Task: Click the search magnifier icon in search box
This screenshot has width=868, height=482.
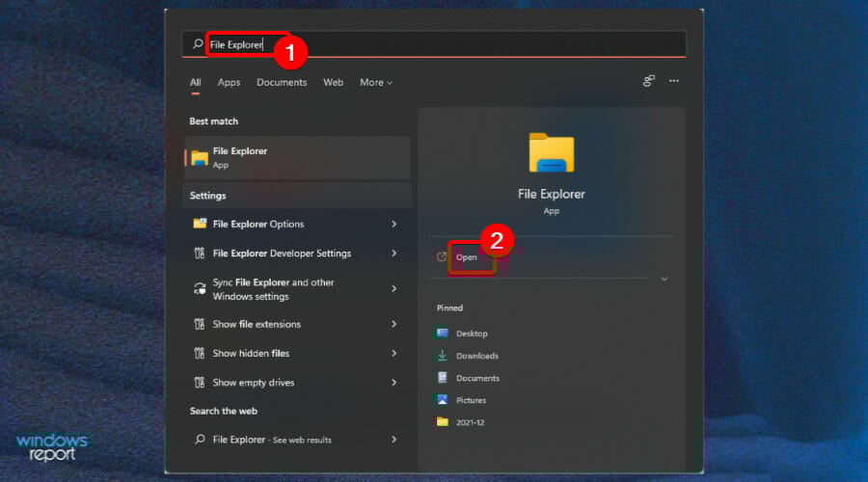Action: point(198,43)
